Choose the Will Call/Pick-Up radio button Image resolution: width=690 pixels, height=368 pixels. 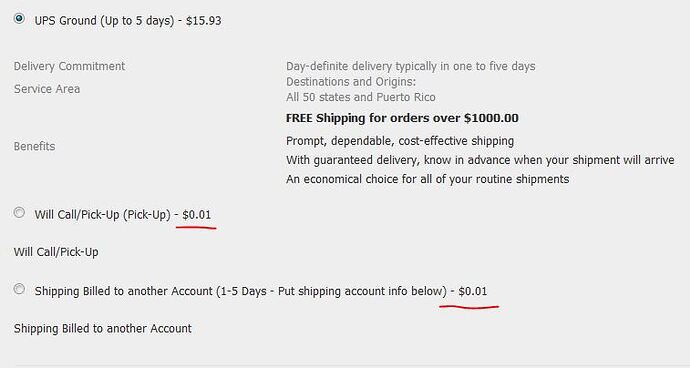click(x=19, y=213)
